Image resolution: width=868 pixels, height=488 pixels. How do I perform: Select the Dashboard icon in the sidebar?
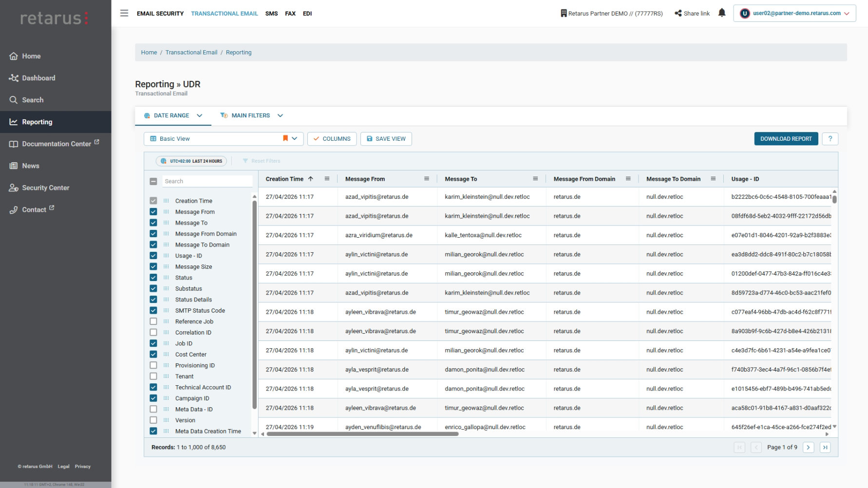[x=14, y=78]
